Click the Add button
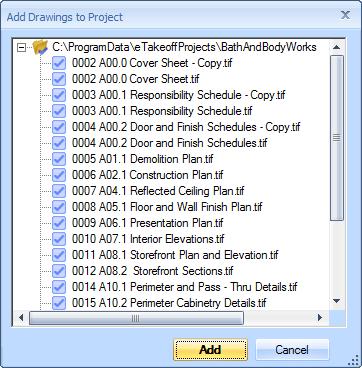The image size is (362, 368). tap(210, 350)
